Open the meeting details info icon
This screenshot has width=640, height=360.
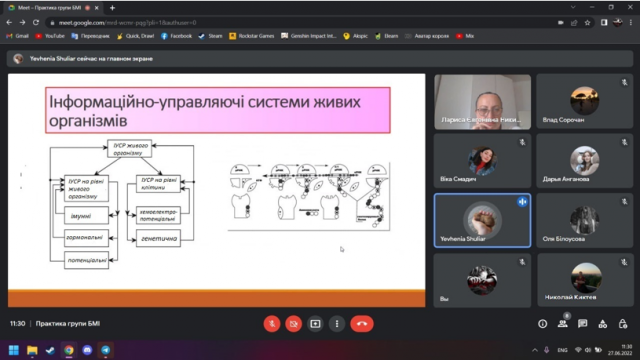tap(542, 324)
